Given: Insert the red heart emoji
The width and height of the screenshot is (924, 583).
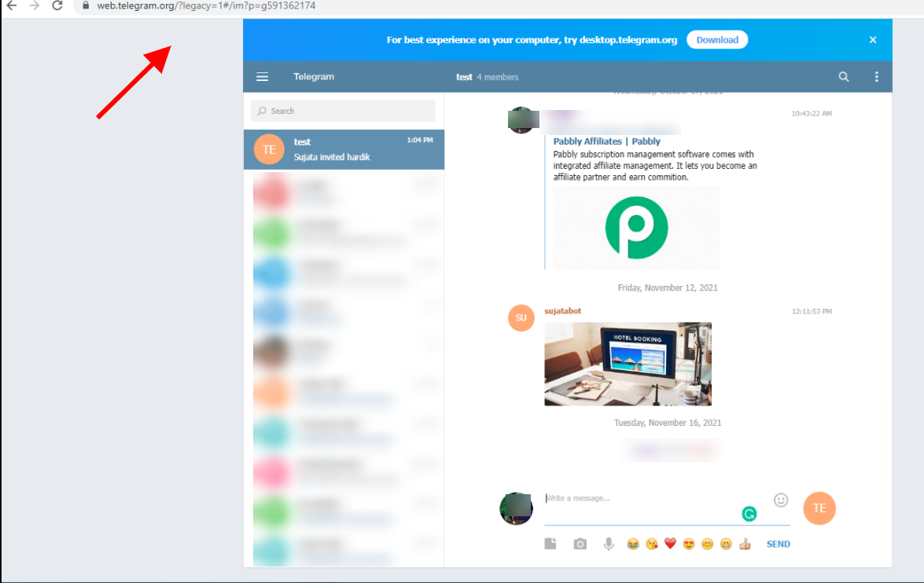Looking at the screenshot, I should [x=670, y=544].
